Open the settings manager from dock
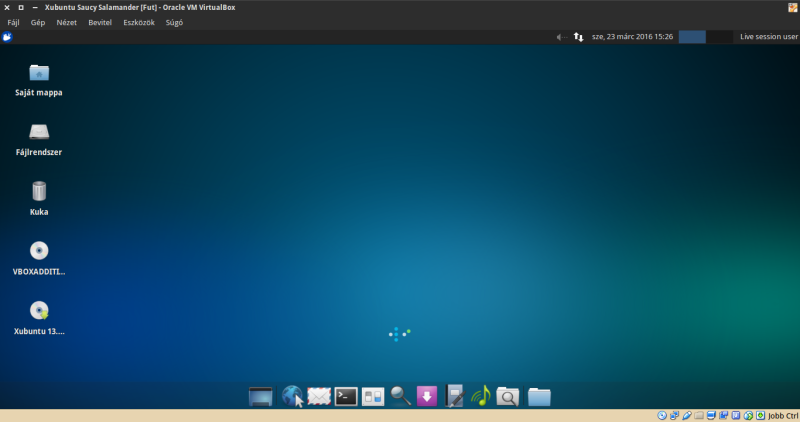Image resolution: width=800 pixels, height=422 pixels. pyautogui.click(x=373, y=396)
